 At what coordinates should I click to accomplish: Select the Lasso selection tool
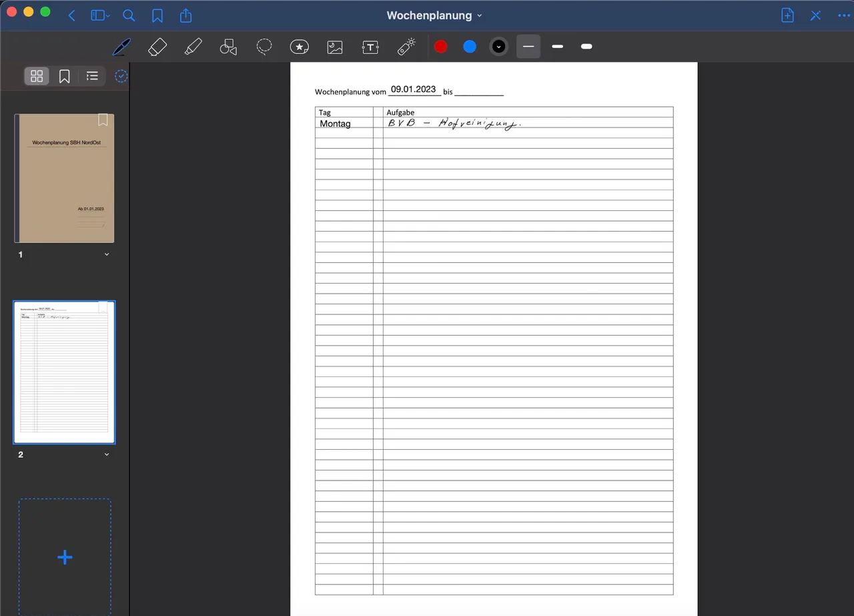coord(264,47)
